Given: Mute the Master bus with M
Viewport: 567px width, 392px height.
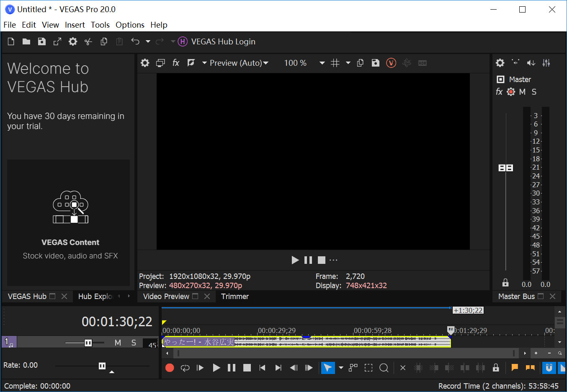Looking at the screenshot, I should [x=522, y=92].
